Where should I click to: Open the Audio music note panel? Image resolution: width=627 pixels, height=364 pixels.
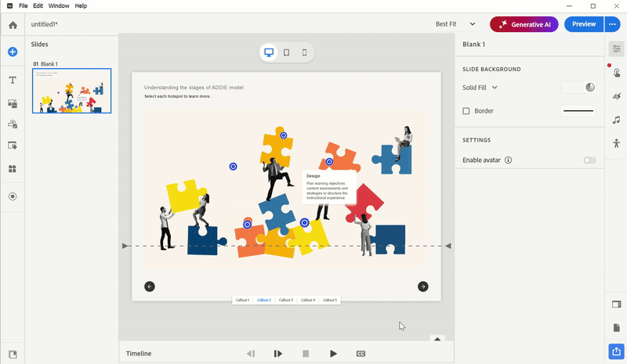tap(617, 120)
